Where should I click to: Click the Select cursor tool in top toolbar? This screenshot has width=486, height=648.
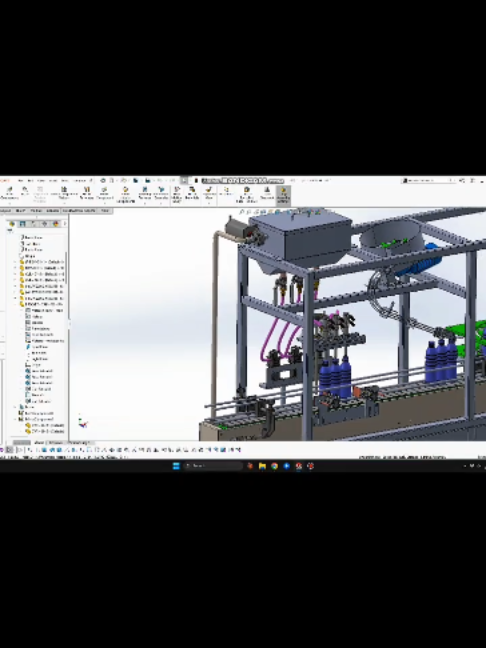click(184, 181)
